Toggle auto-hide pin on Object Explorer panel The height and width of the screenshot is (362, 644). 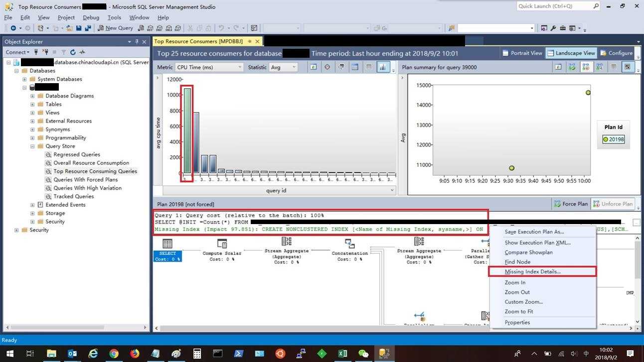(137, 42)
